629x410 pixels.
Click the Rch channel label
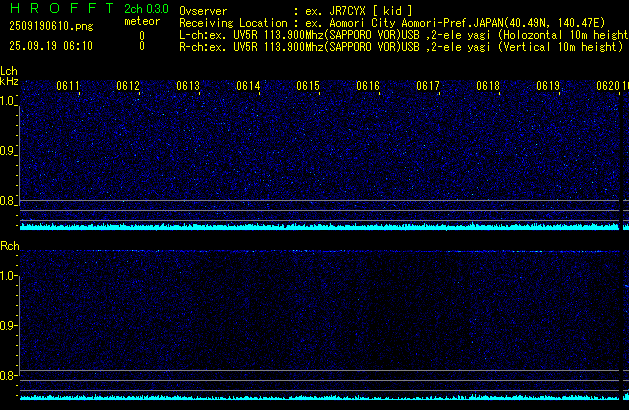pyautogui.click(x=9, y=245)
